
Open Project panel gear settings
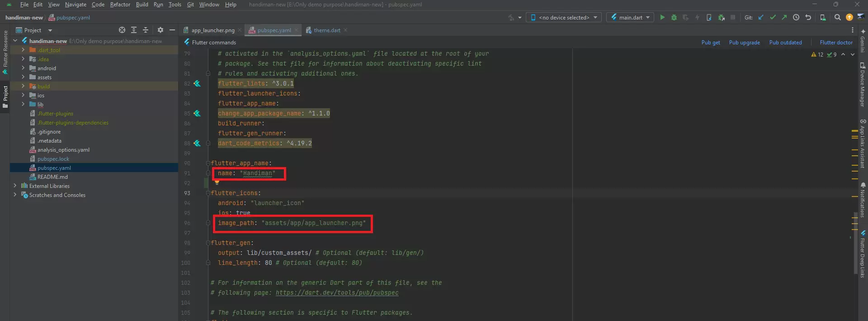click(160, 30)
